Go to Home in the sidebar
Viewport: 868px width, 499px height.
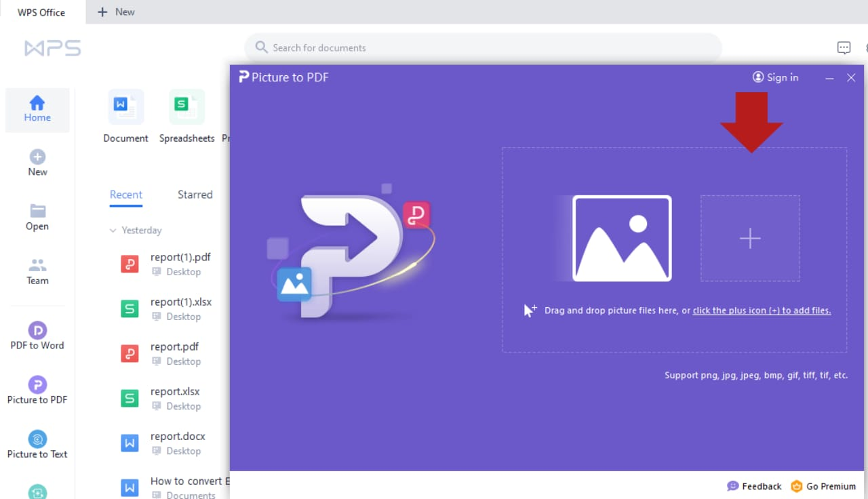click(x=37, y=110)
